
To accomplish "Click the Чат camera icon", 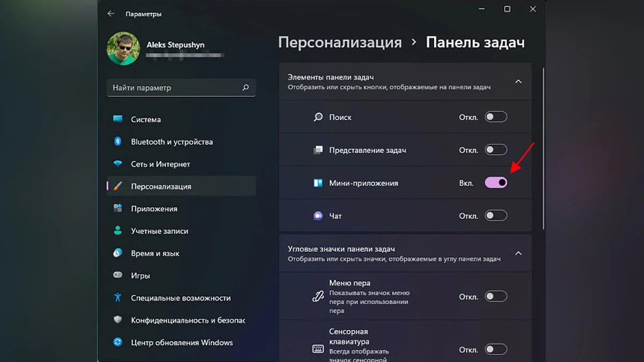I will tap(318, 216).
